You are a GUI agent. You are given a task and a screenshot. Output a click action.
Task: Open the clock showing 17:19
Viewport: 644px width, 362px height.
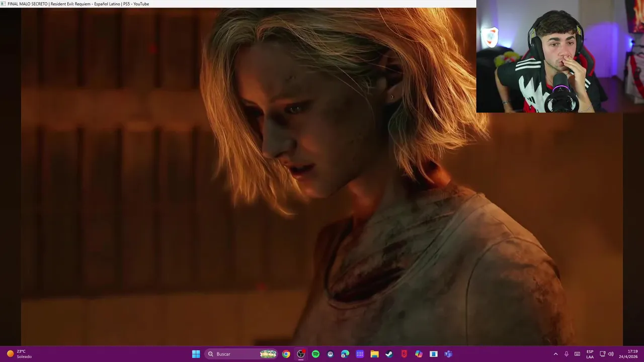[x=628, y=354]
